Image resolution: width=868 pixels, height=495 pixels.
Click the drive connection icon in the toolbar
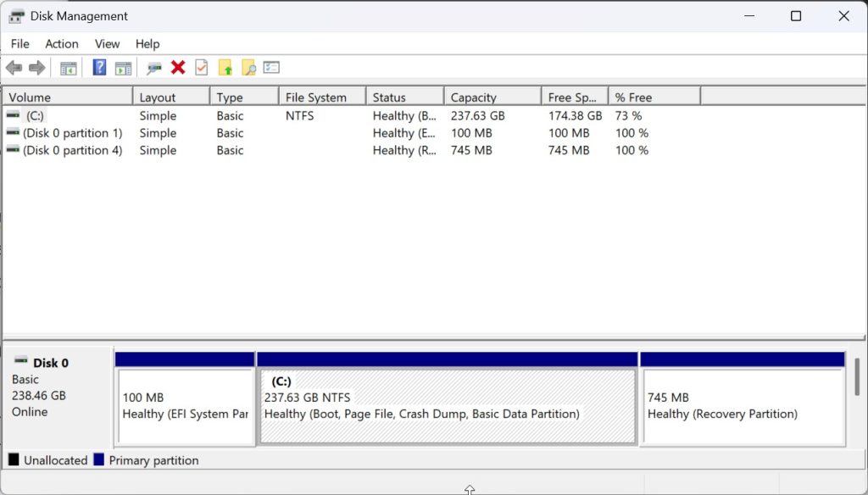point(154,68)
